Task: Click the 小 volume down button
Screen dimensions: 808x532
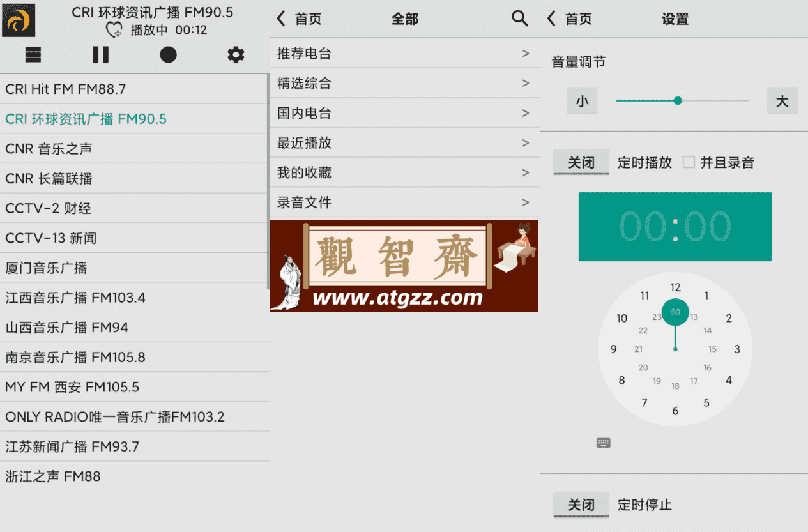Action: 582,101
